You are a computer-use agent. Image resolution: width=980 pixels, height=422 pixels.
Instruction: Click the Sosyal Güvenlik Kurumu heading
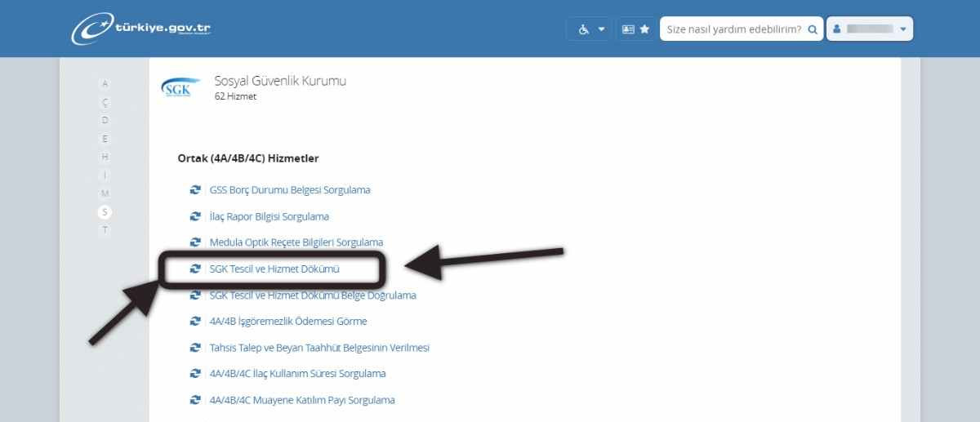[x=281, y=81]
